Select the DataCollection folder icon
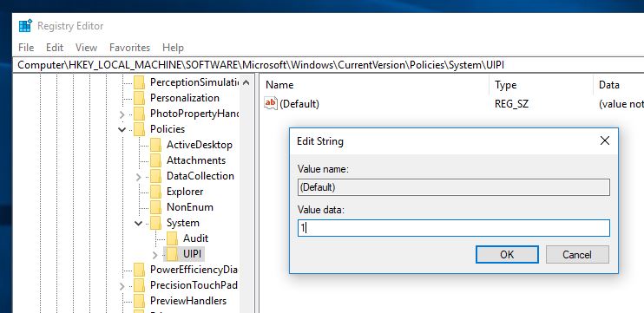This screenshot has width=644, height=313. tap(156, 176)
